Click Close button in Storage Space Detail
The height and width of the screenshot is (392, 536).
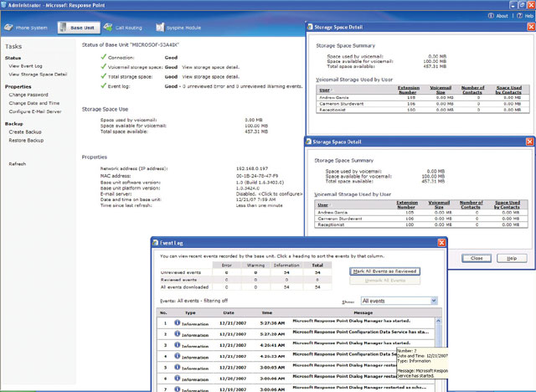[477, 258]
